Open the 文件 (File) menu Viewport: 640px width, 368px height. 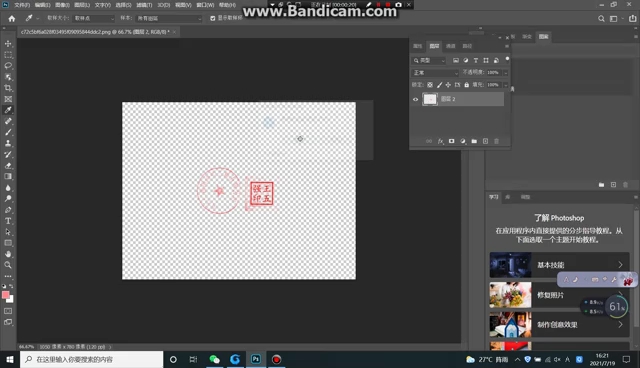tap(22, 5)
